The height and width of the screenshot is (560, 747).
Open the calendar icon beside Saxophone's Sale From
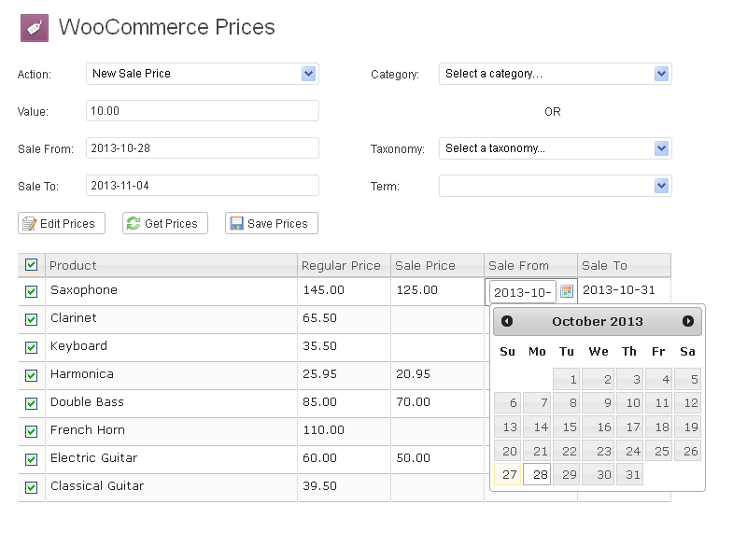[567, 291]
